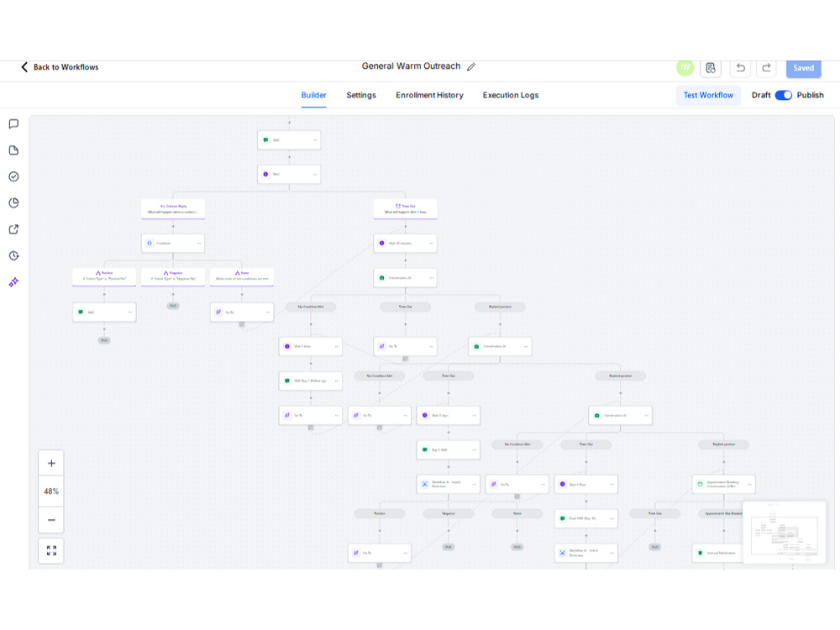Viewport: 840px width, 630px height.
Task: Click the workflow minimap thumbnail
Action: [x=785, y=533]
